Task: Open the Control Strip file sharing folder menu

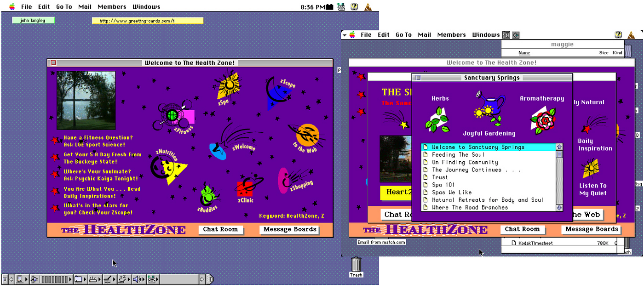Action: 80,279
